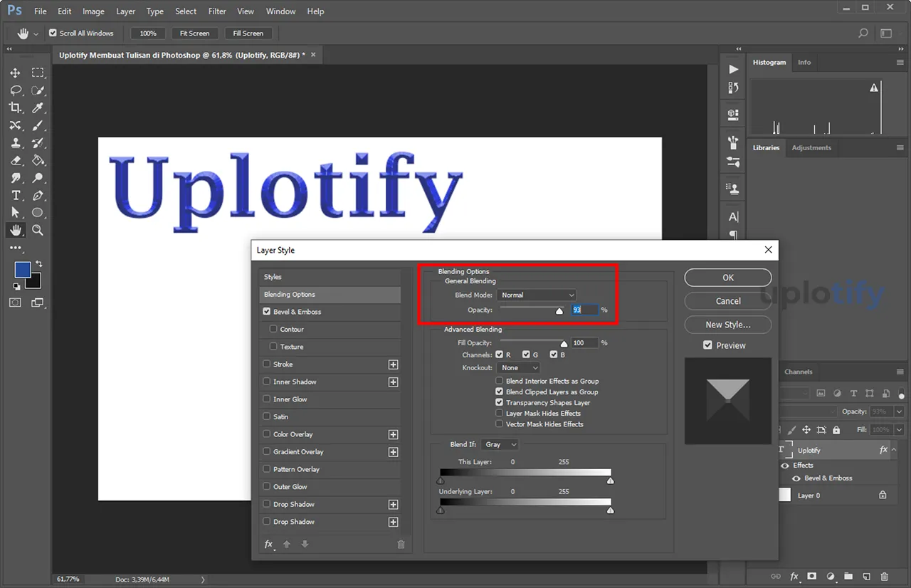
Task: Uncheck the Bevel & Emboss effect
Action: [x=267, y=312]
